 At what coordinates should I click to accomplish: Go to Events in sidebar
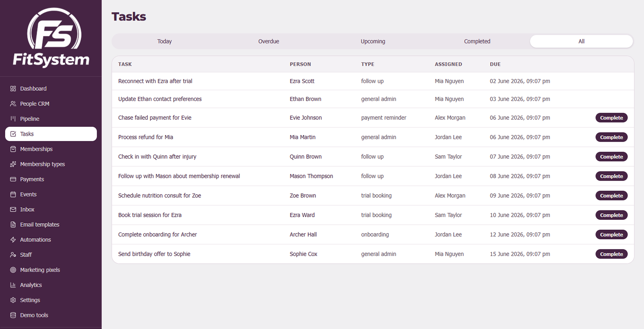[x=51, y=195]
